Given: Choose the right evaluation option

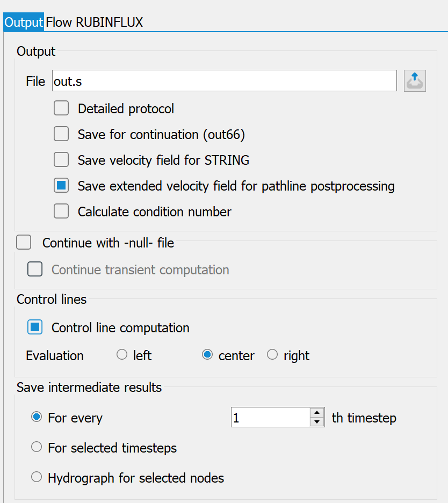Looking at the screenshot, I should click(272, 354).
